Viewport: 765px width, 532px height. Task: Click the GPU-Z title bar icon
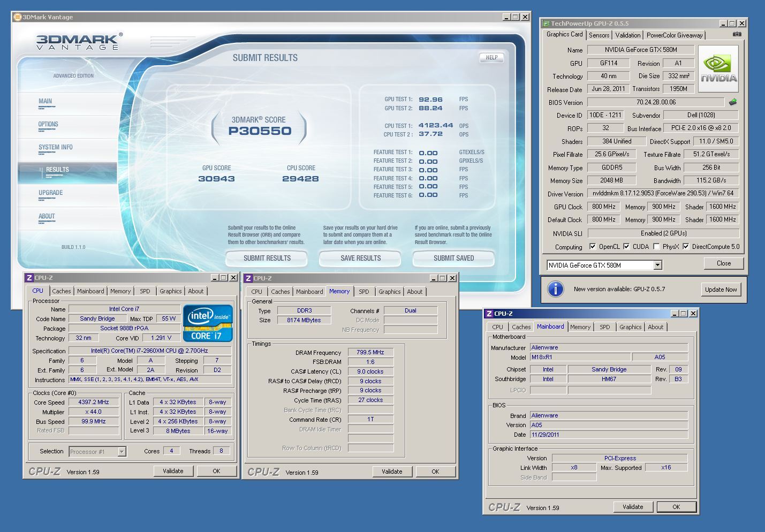(546, 24)
